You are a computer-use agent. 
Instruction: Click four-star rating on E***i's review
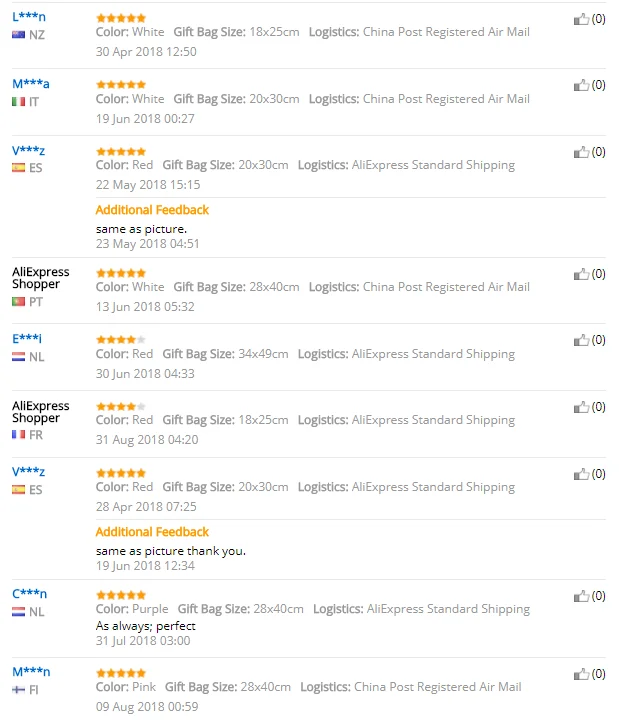point(120,340)
